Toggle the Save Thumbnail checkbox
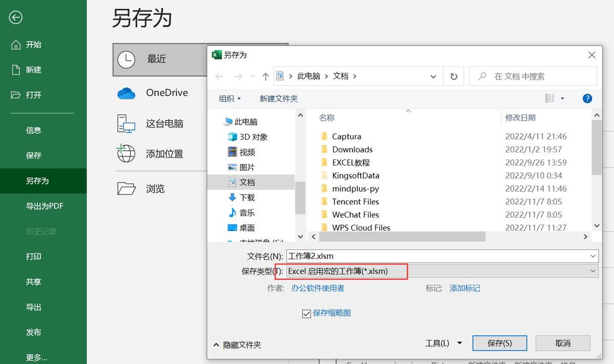 pyautogui.click(x=306, y=313)
